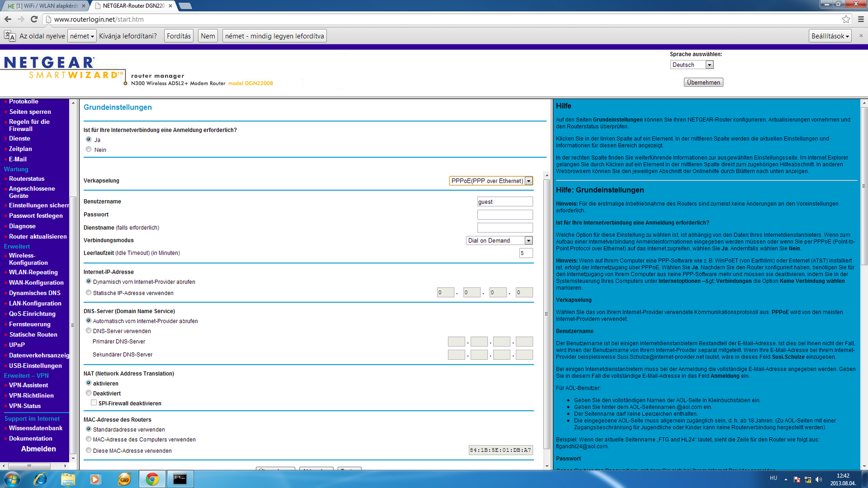
Task: Launch Internet Explorer from the taskbar
Action: [40, 479]
